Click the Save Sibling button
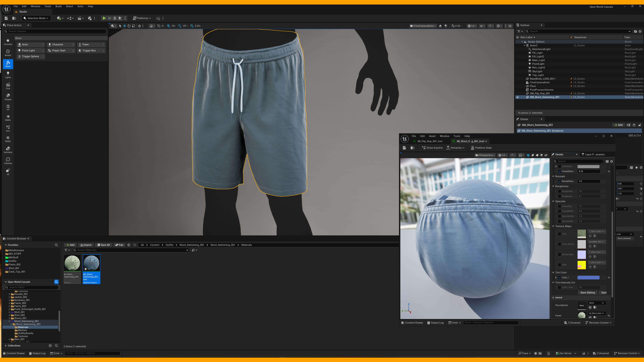Viewport: 644px width, 362px height. tap(587, 293)
